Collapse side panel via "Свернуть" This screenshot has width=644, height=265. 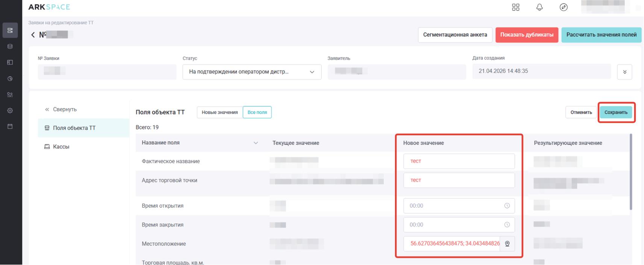(61, 109)
